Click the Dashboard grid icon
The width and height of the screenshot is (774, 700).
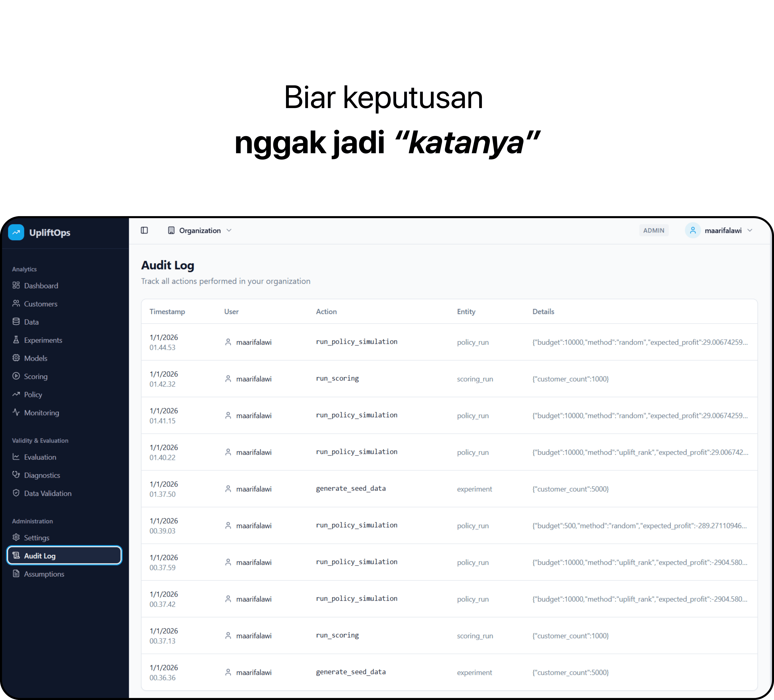16,285
